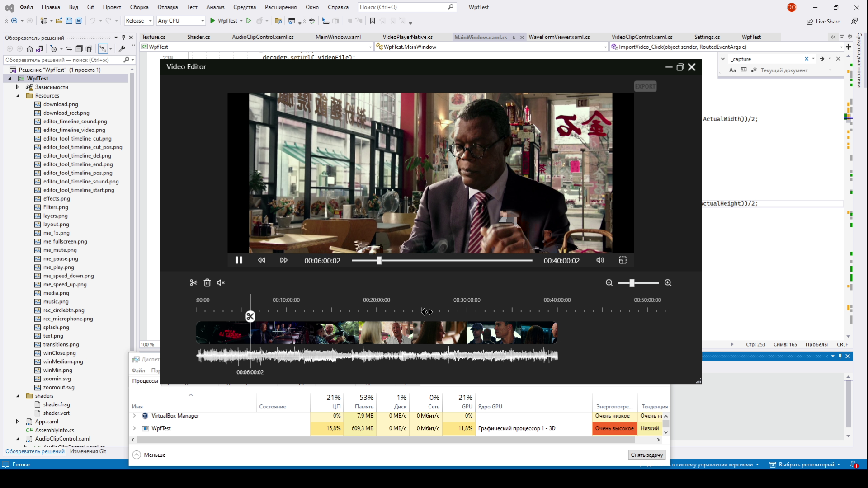The image size is (868, 488).
Task: Open the wrench properties icon in Solution Explorer
Action: point(122,49)
